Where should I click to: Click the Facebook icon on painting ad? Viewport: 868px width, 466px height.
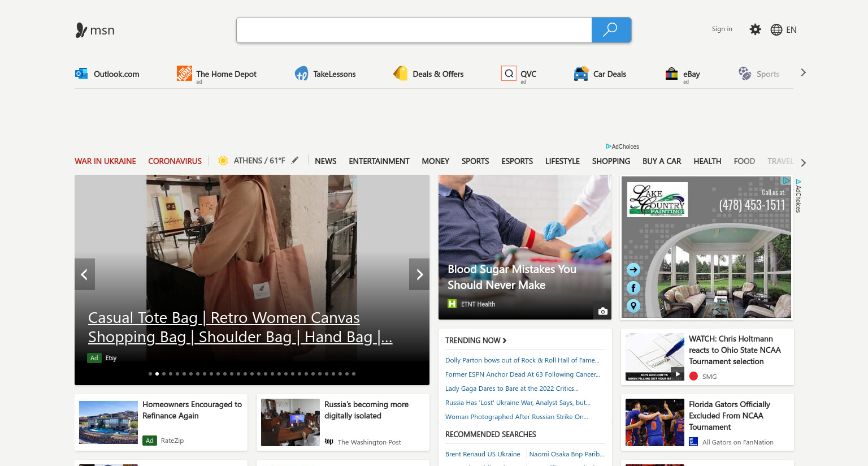tap(633, 288)
